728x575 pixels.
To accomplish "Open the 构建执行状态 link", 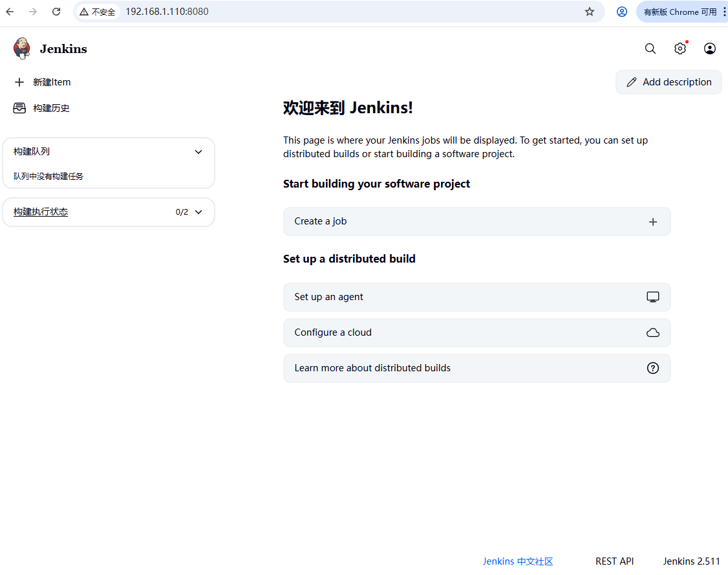I will pos(40,212).
